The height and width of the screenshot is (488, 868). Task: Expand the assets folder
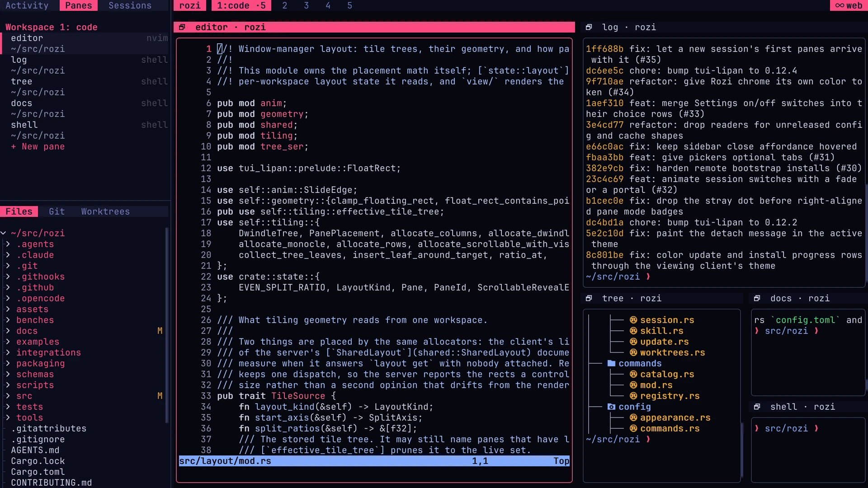click(8, 309)
